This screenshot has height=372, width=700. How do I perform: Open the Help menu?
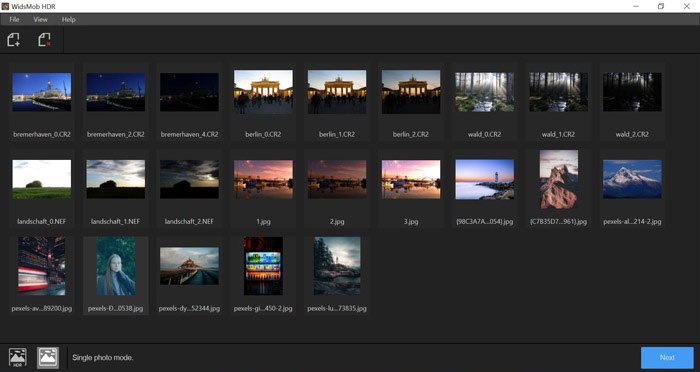68,19
